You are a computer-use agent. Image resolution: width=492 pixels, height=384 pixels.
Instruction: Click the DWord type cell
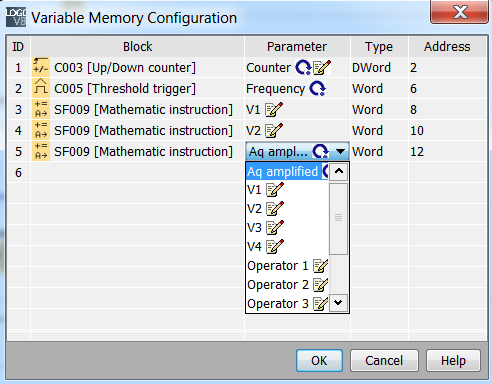tap(379, 68)
